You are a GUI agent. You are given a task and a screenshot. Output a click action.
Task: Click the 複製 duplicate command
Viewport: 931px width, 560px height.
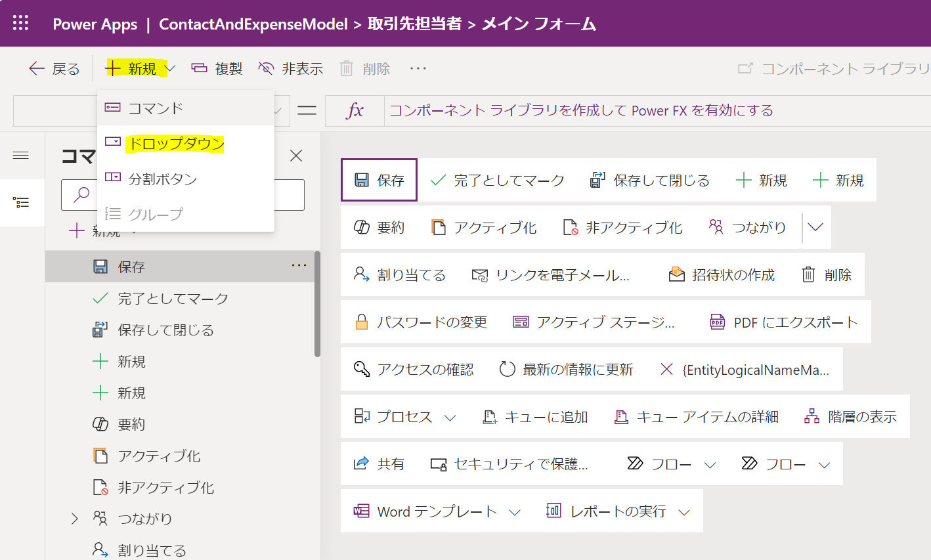217,68
